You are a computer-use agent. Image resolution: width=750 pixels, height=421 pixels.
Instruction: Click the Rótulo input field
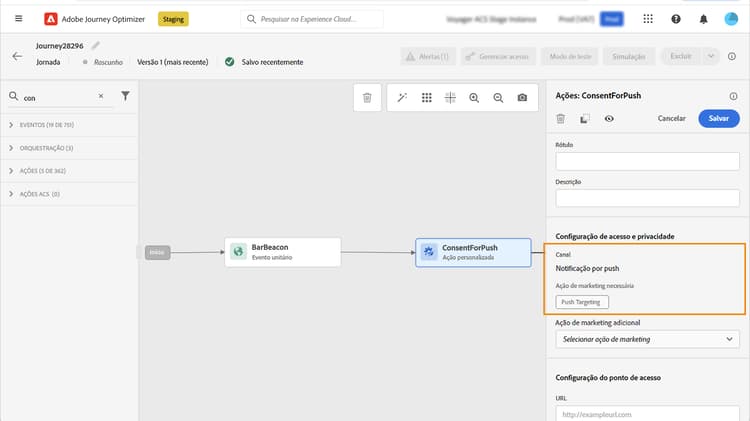pyautogui.click(x=647, y=161)
